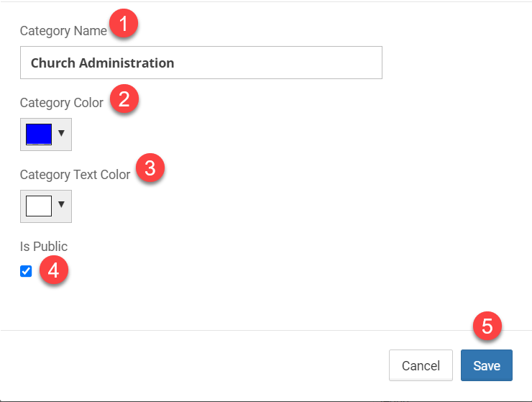Click the red number 1 badge

124,25
